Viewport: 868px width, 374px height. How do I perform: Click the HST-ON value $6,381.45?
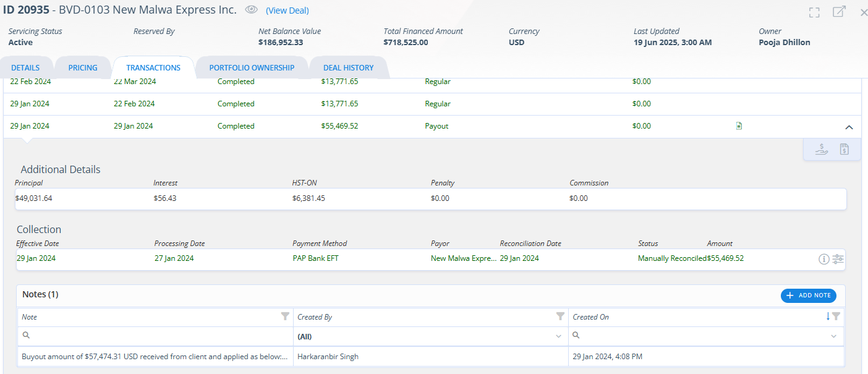pos(308,198)
